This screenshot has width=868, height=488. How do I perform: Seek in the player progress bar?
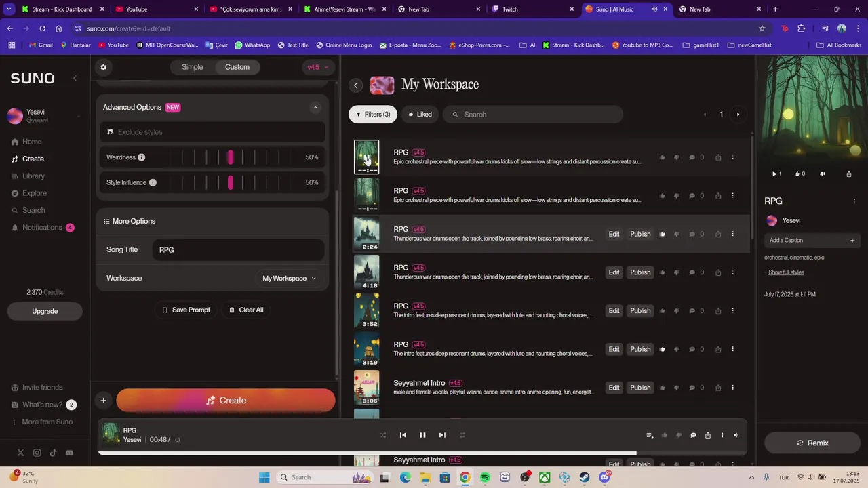pyautogui.click(x=422, y=453)
